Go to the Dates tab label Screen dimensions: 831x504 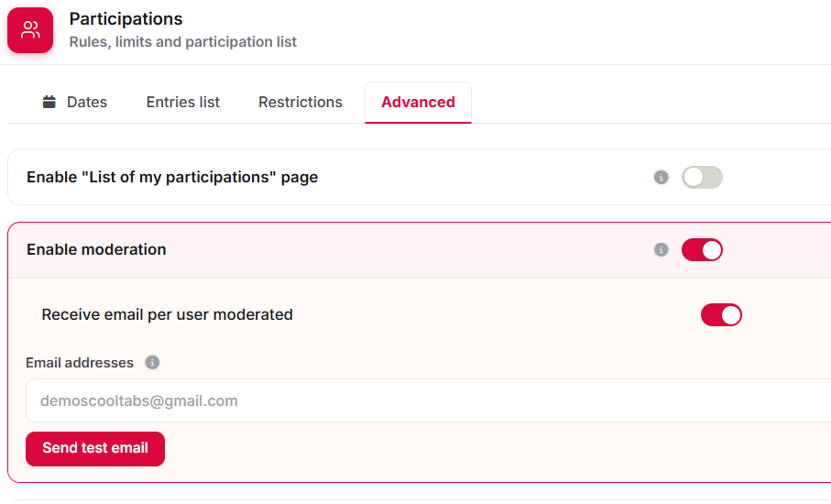(x=87, y=102)
